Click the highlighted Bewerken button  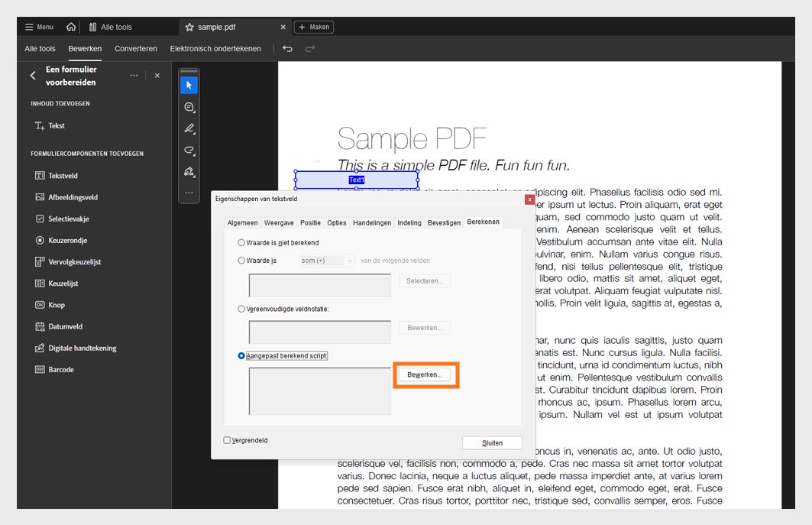pos(425,374)
